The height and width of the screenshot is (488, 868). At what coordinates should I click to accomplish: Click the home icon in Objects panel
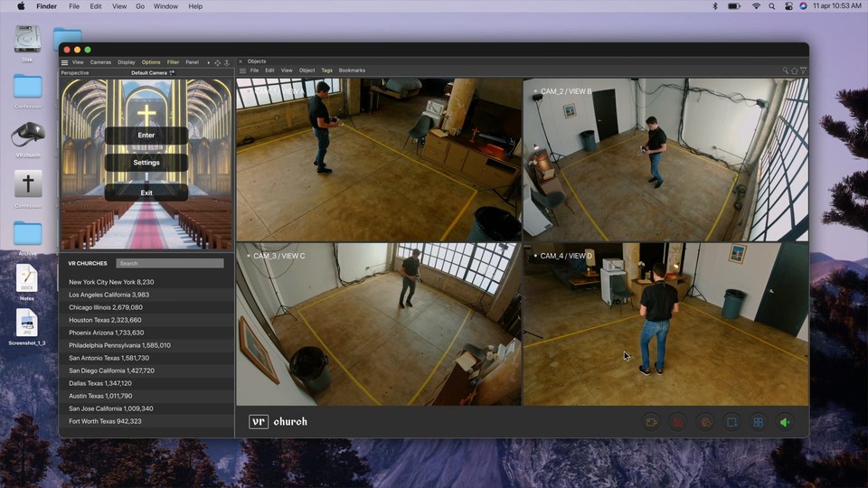tap(795, 70)
